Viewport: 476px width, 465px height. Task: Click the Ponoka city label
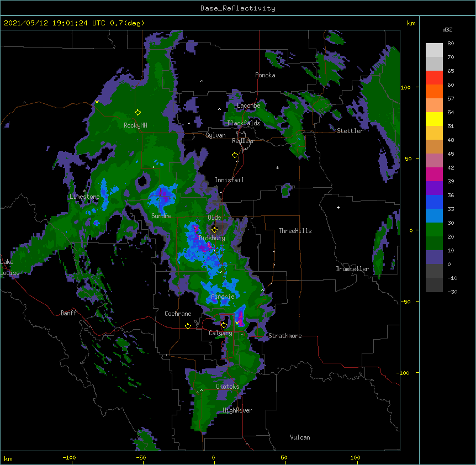[265, 75]
